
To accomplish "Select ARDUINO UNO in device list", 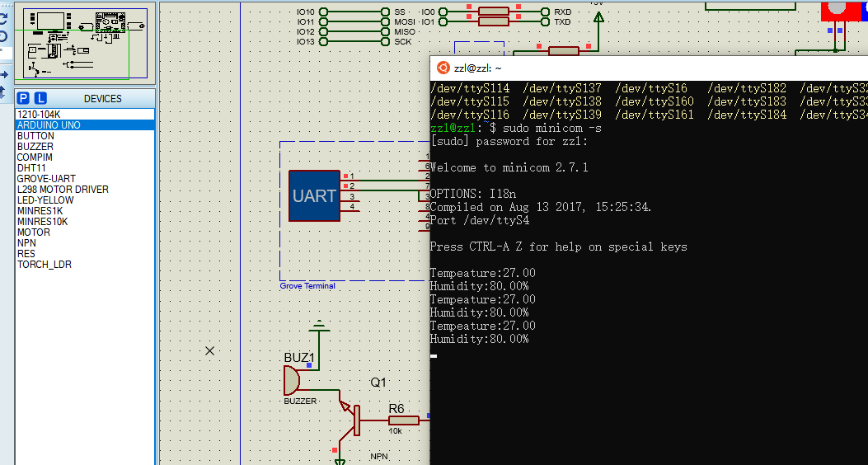I will (85, 125).
